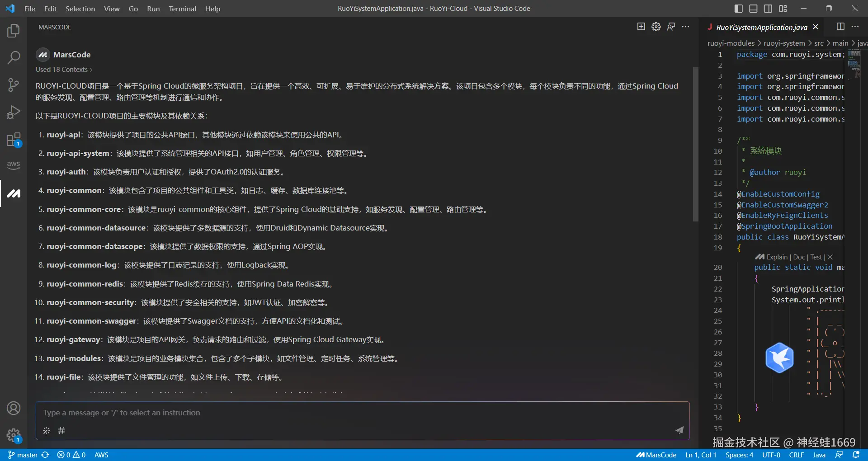Open MarsCode panel more actions menu
The height and width of the screenshot is (461, 868).
[x=686, y=27]
